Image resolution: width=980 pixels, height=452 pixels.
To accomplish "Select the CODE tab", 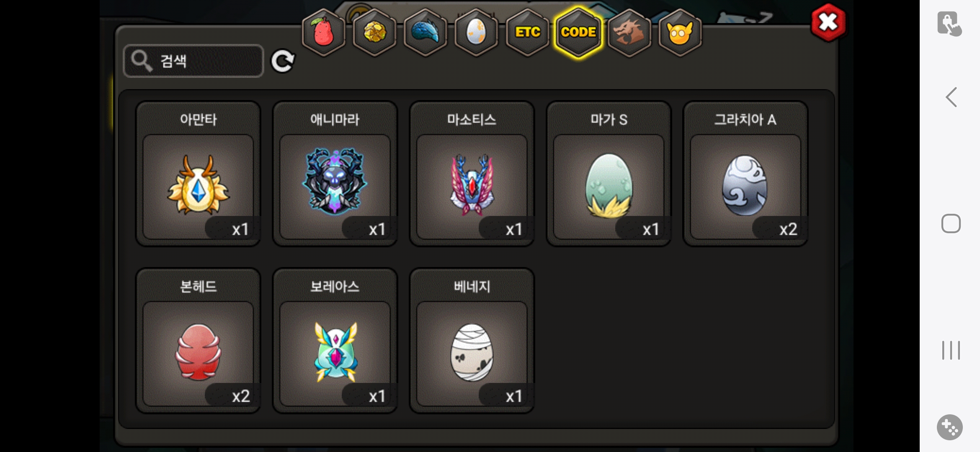I will coord(578,32).
